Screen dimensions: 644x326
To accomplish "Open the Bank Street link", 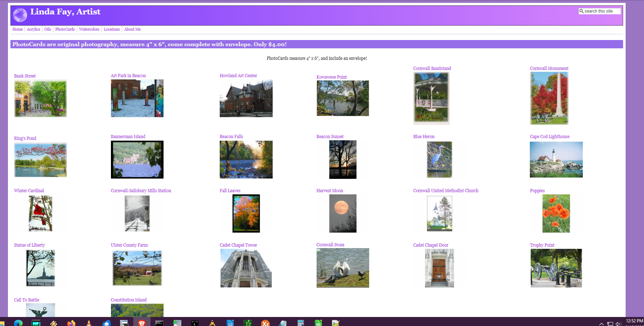I will click(25, 76).
